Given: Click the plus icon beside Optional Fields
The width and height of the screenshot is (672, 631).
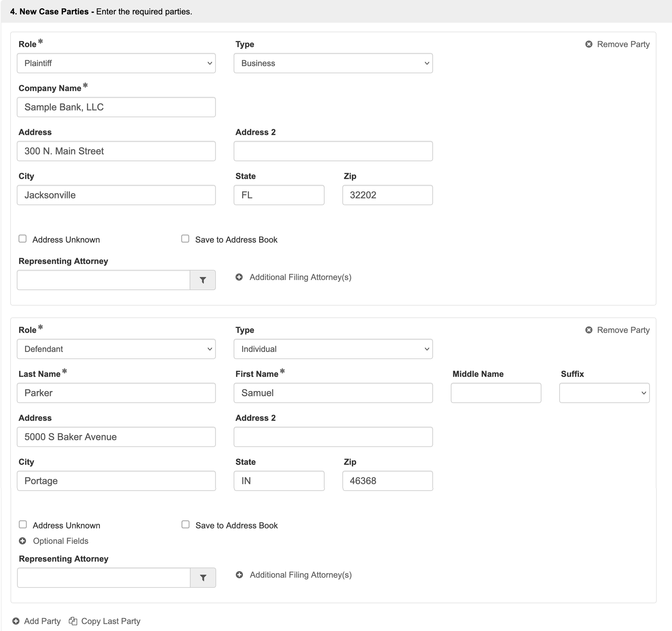Looking at the screenshot, I should pyautogui.click(x=23, y=541).
